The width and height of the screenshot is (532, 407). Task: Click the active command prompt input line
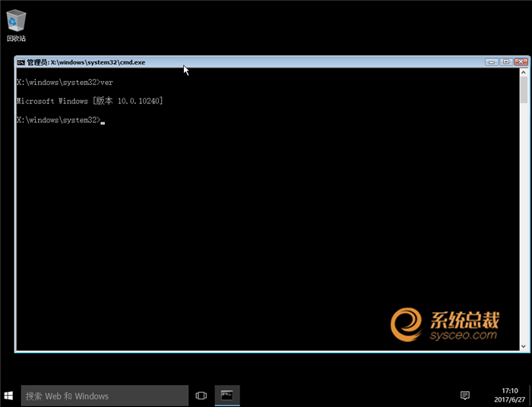tap(61, 120)
